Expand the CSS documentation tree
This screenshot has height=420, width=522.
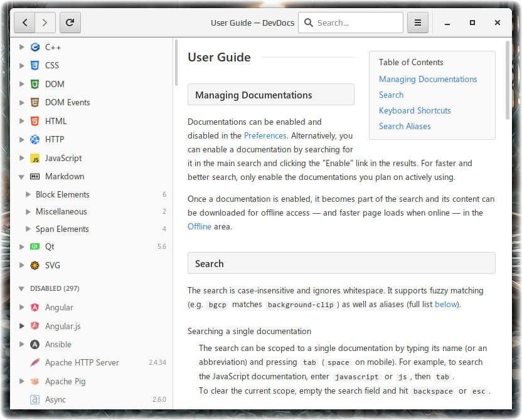(21, 66)
